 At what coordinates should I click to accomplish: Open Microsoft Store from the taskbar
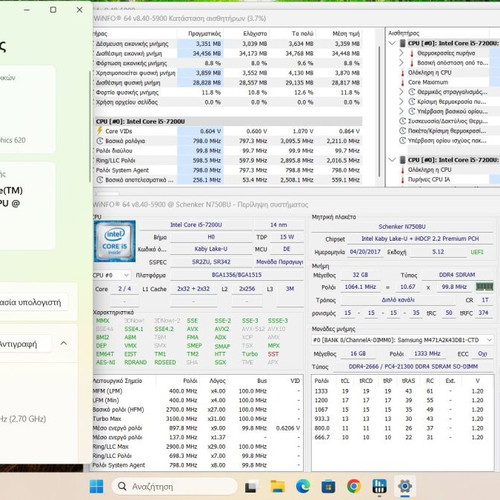point(328,487)
